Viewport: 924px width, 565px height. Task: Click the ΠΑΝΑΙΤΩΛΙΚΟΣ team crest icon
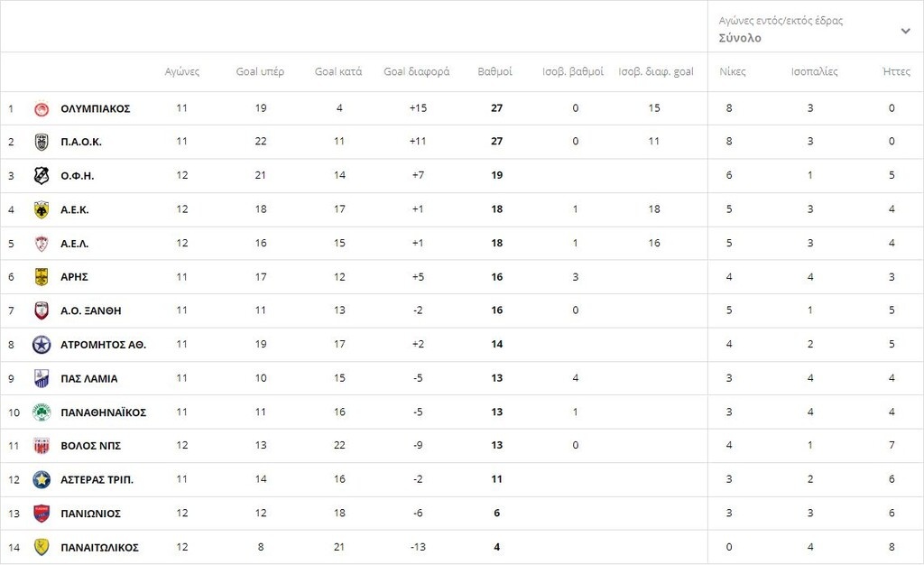click(x=42, y=547)
